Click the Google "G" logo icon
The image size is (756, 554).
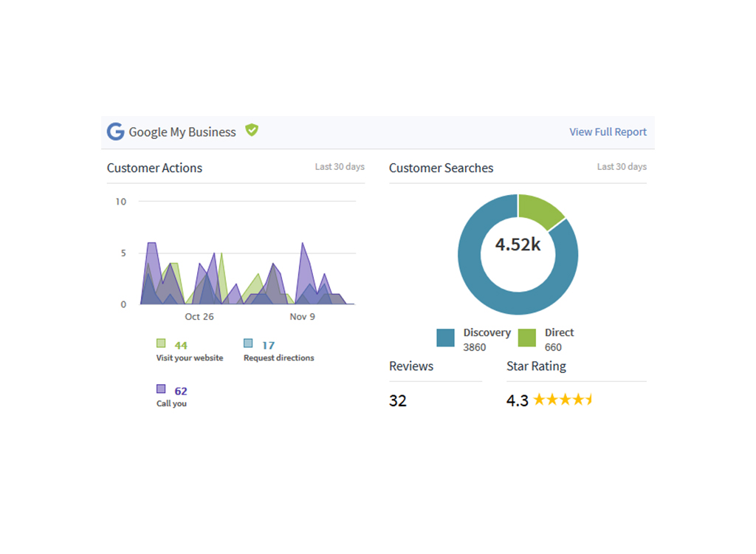115,131
